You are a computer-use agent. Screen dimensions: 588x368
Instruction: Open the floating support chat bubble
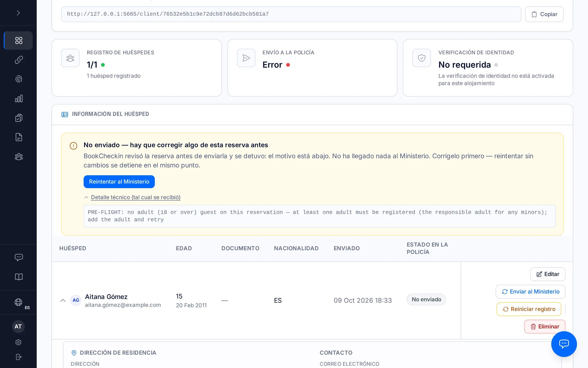coord(564,344)
